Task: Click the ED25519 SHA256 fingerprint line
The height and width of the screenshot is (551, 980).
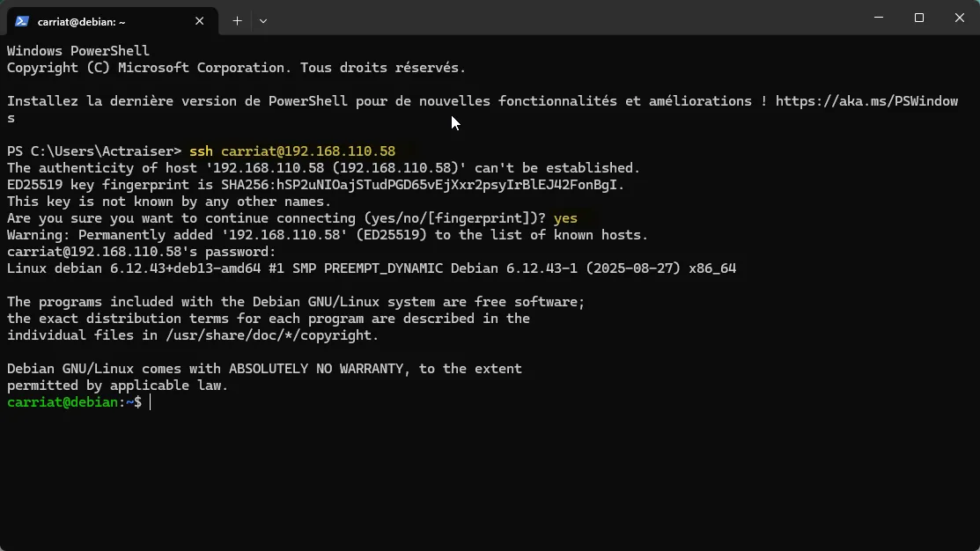Action: click(x=315, y=185)
